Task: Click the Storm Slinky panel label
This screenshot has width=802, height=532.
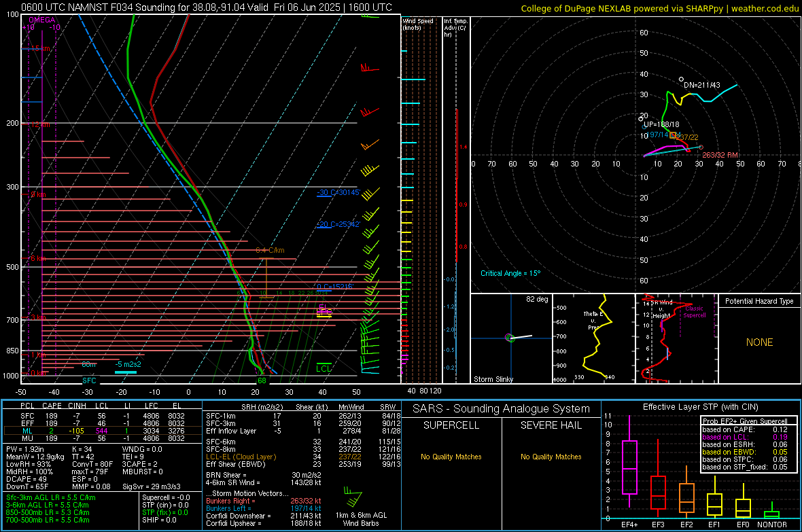Action: pyautogui.click(x=493, y=379)
